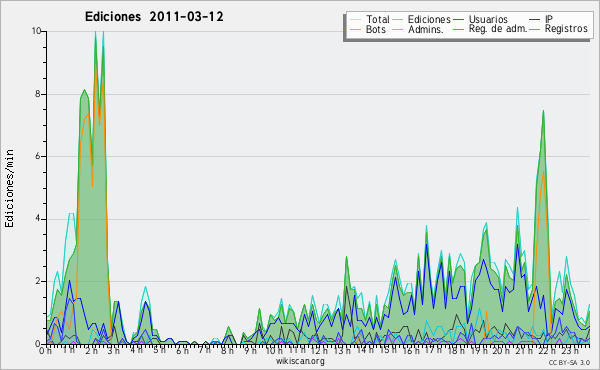Click the y-axis value 8

coord(38,94)
